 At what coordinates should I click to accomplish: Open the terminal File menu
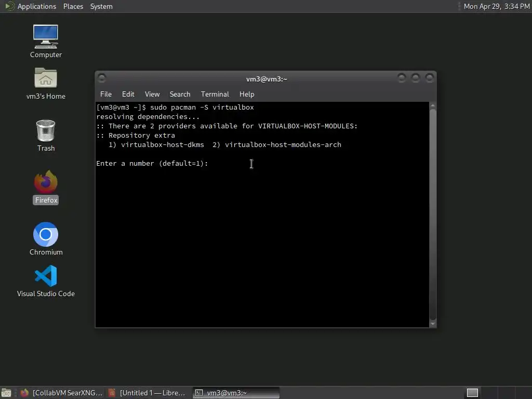106,95
